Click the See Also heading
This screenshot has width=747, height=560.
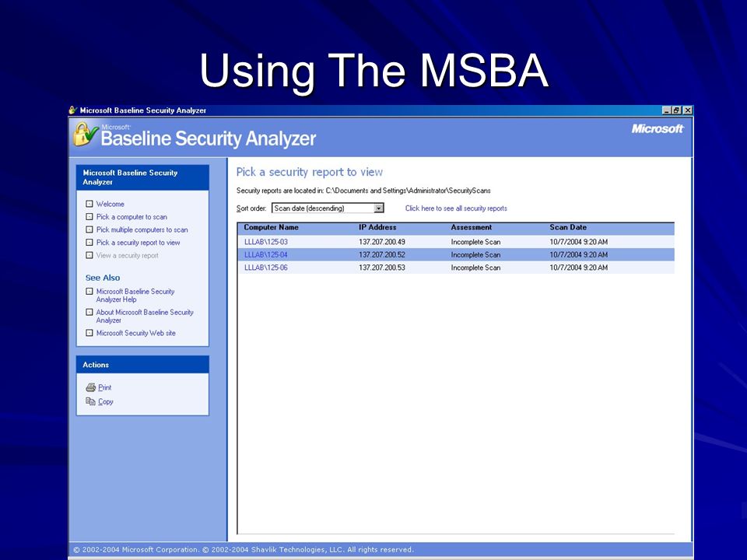click(103, 278)
